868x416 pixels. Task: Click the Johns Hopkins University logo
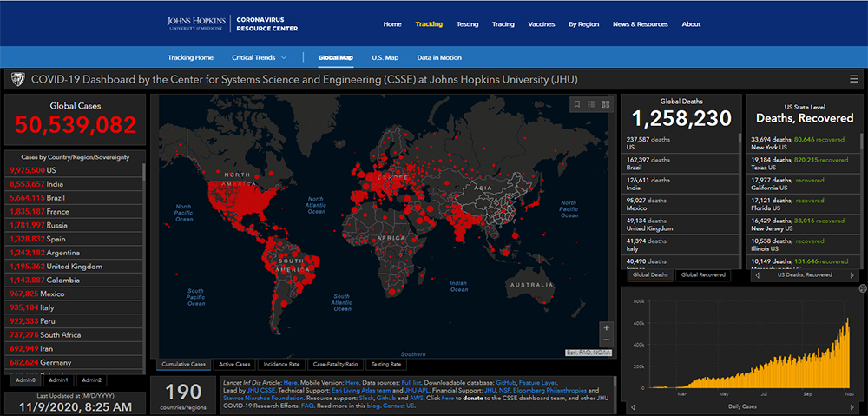pos(196,23)
